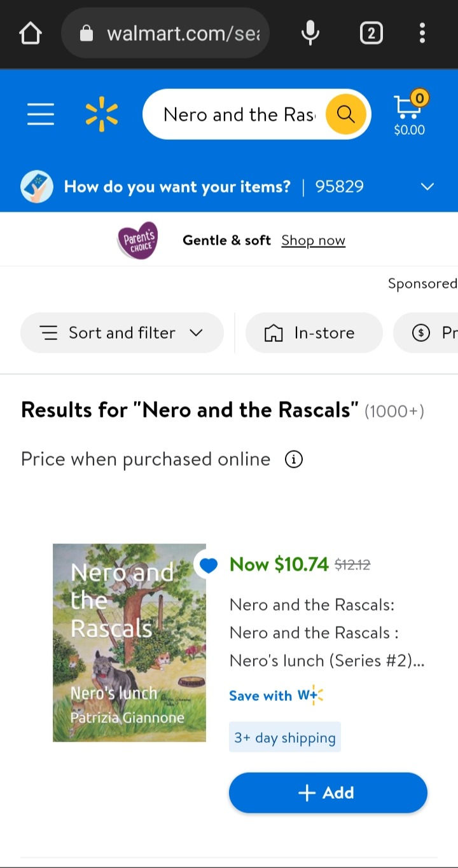Viewport: 458px width, 868px height.
Task: Open Nero and the Rascals title link
Action: (326, 633)
